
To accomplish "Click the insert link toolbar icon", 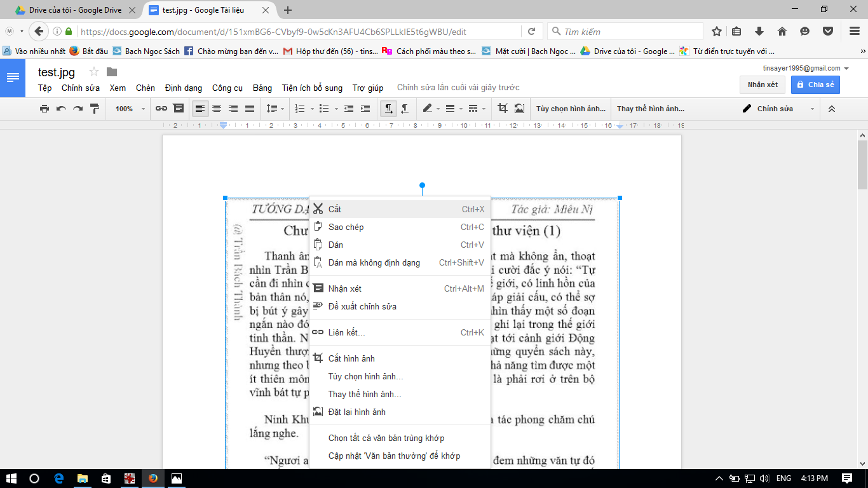I will coord(161,109).
